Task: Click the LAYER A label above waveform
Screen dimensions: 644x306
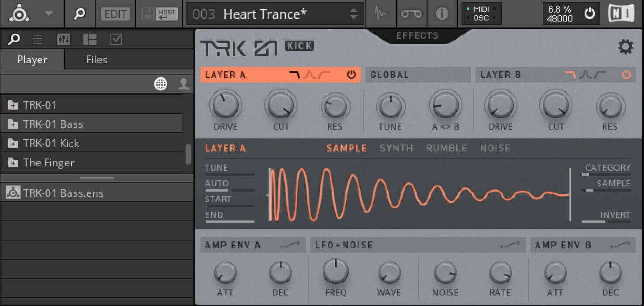Action: [x=225, y=148]
